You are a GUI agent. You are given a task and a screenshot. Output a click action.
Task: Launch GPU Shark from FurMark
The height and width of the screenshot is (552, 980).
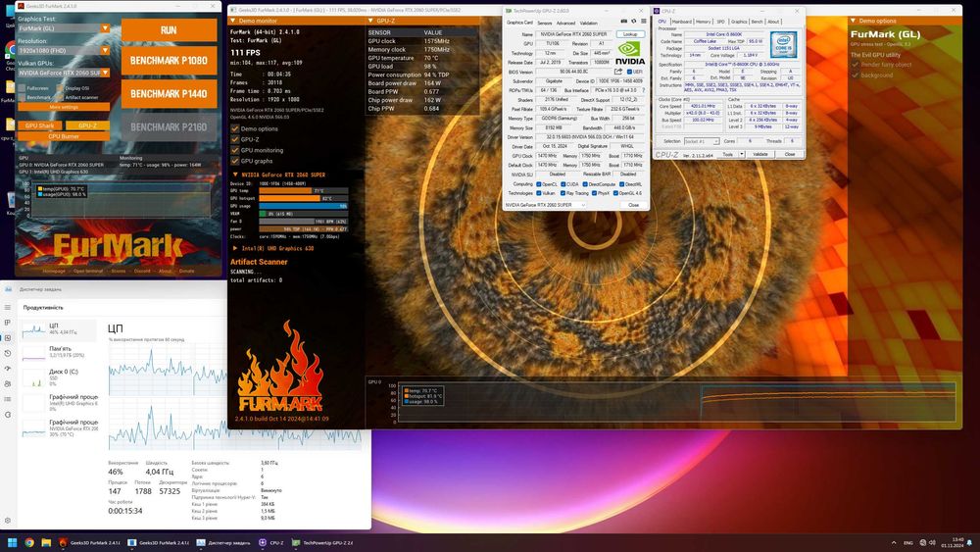coord(39,125)
